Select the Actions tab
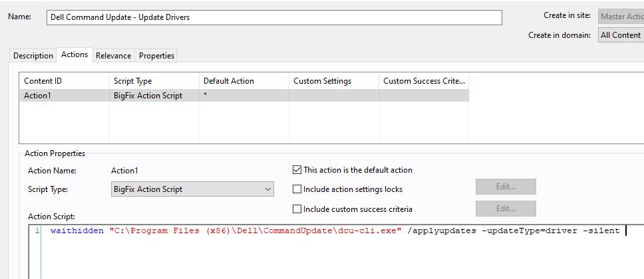This screenshot has width=644, height=279. click(x=75, y=55)
